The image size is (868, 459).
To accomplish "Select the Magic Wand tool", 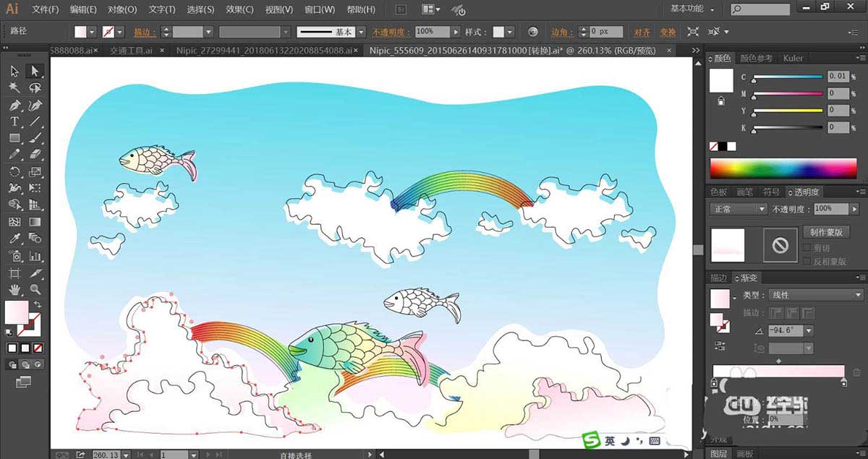I will click(x=14, y=87).
